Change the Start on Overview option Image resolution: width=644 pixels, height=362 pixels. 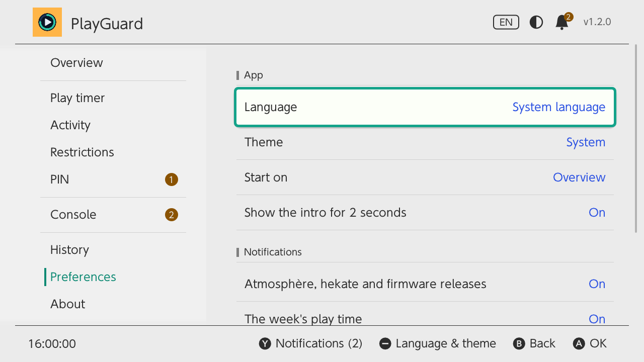(425, 177)
